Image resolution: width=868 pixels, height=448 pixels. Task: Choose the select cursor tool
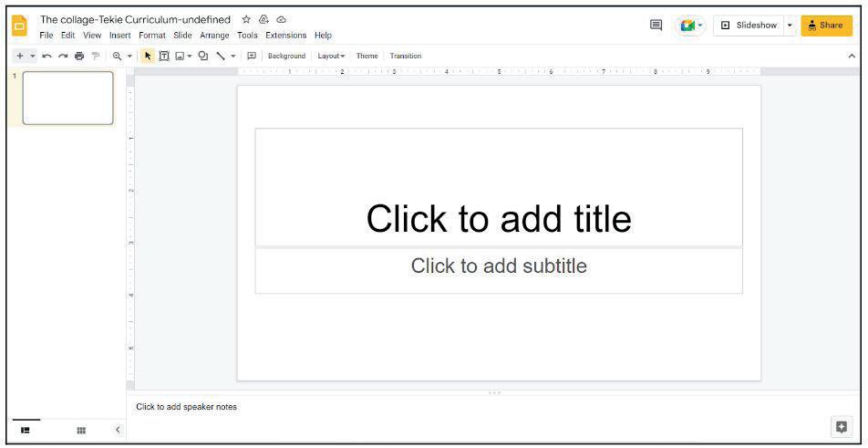coord(148,56)
